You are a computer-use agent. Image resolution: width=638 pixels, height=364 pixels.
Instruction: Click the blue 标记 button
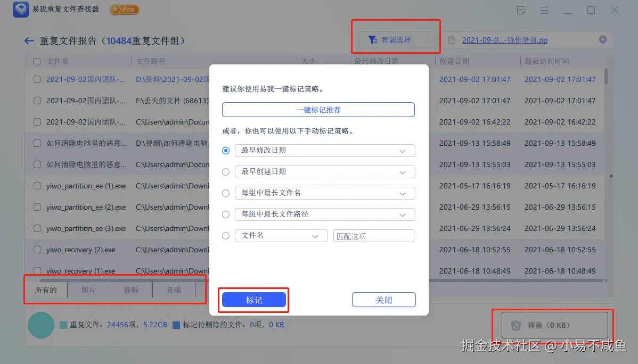pos(254,300)
